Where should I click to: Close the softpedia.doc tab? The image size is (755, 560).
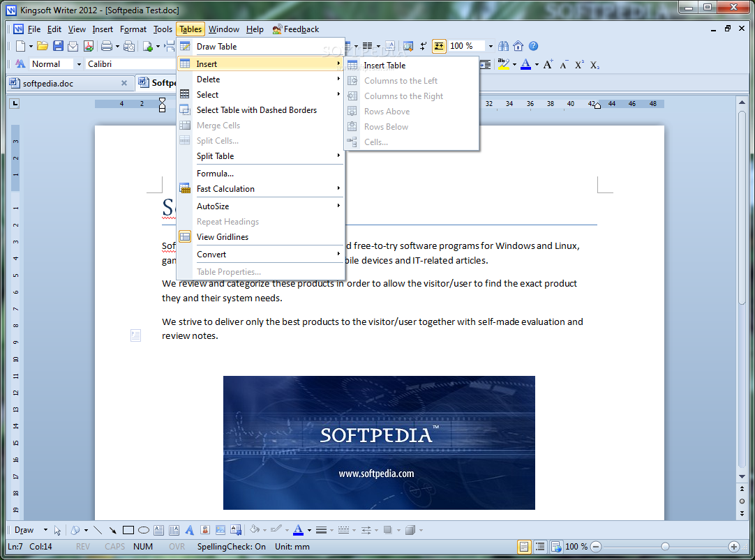tap(124, 83)
